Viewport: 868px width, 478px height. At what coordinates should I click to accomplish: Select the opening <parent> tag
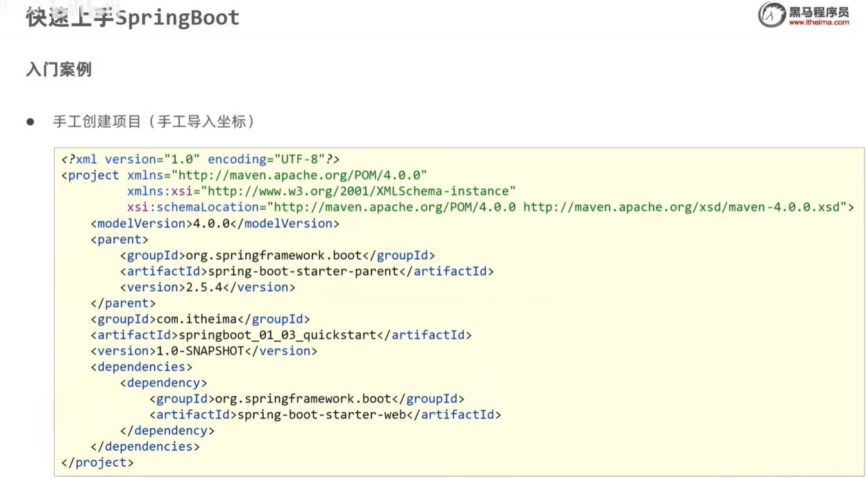coord(119,239)
